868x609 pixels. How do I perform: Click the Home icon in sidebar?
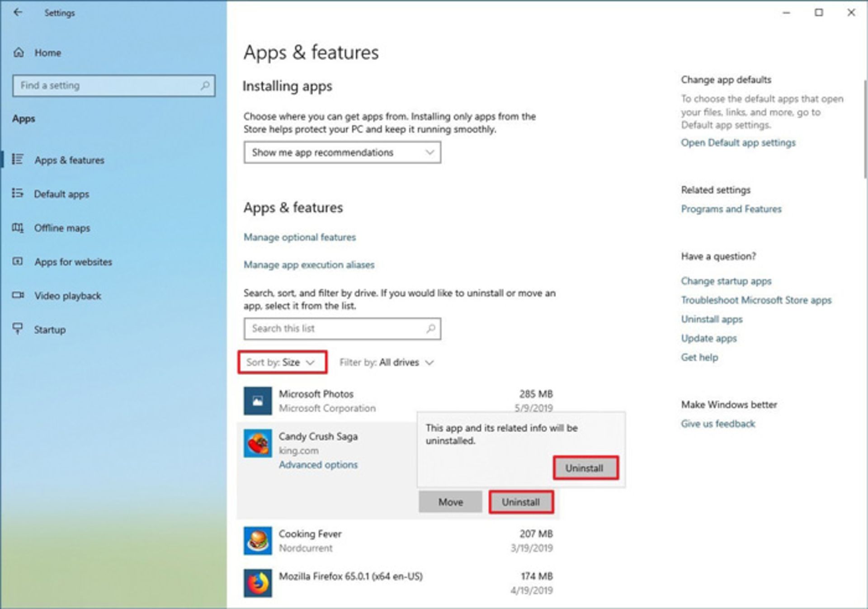point(19,52)
